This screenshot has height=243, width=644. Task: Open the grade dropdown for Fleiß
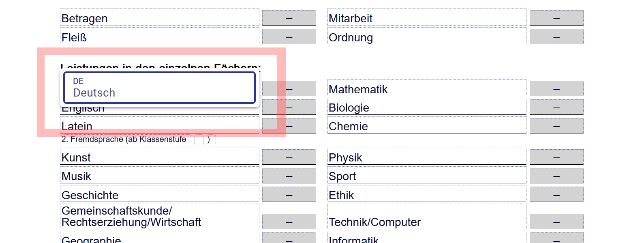pyautogui.click(x=289, y=37)
